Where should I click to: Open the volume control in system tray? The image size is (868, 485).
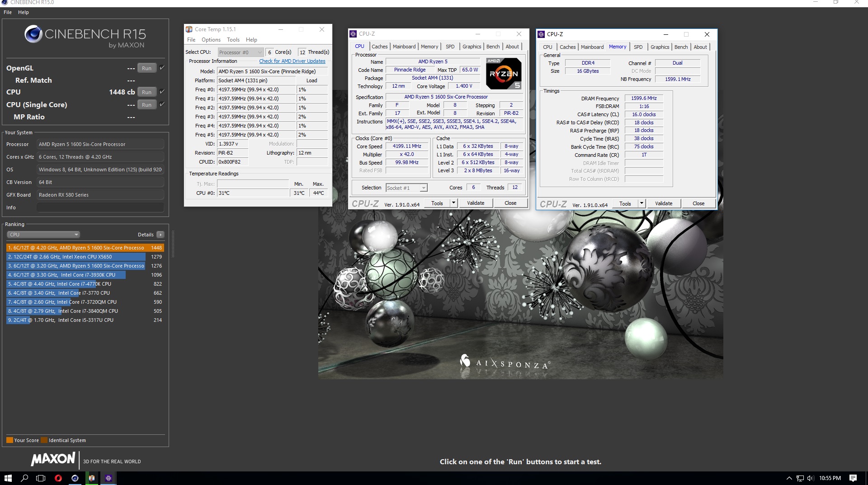pos(810,478)
